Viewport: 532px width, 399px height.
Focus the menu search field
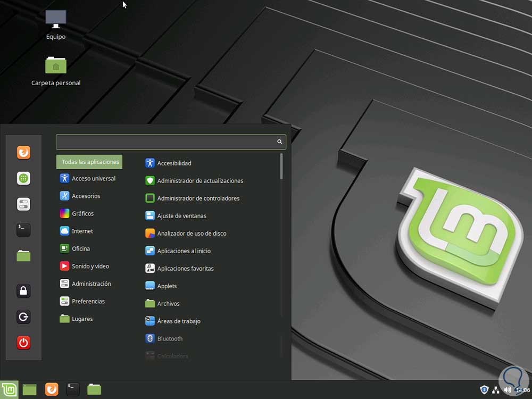(171, 142)
